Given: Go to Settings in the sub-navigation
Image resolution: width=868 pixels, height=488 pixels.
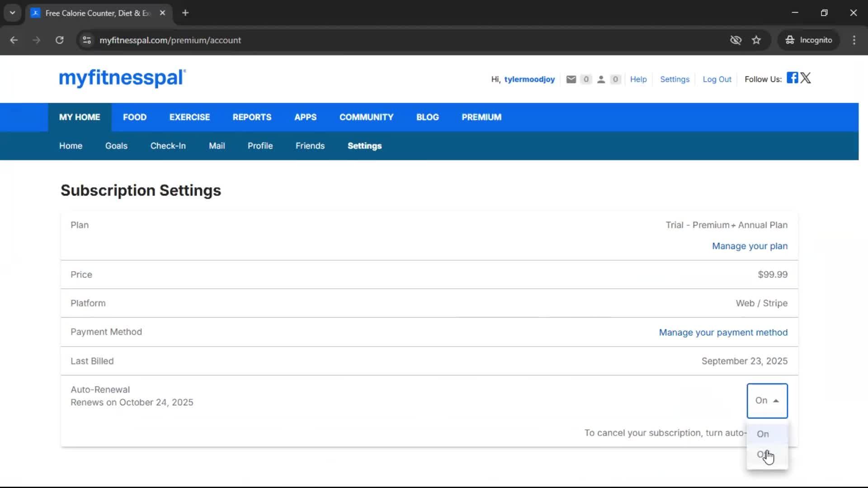Looking at the screenshot, I should pyautogui.click(x=364, y=146).
